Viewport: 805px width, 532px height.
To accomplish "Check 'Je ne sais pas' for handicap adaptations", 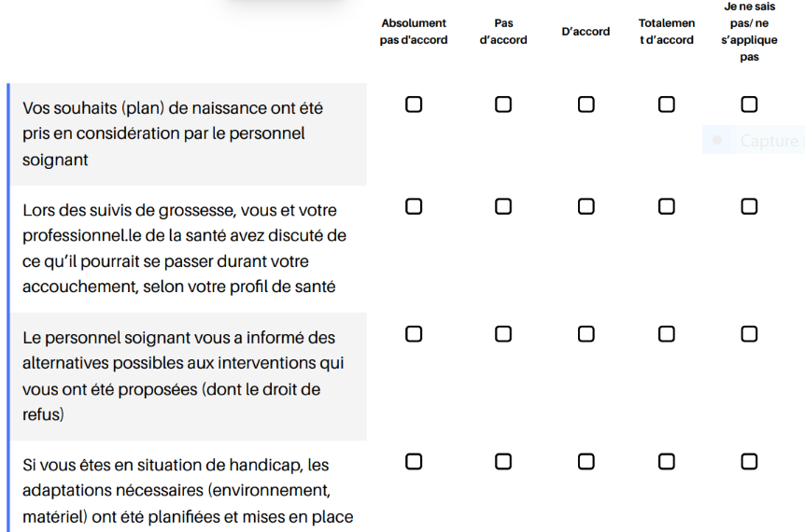I will (x=749, y=461).
